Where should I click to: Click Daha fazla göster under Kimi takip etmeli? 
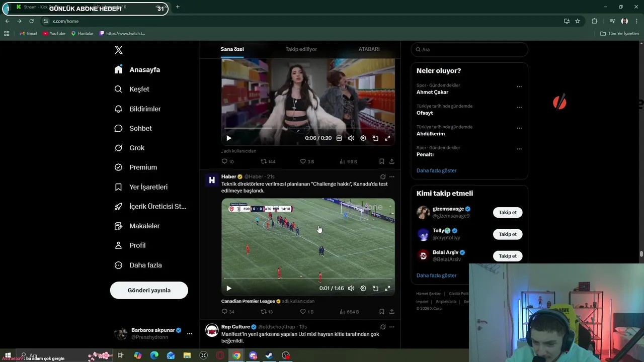(x=436, y=276)
